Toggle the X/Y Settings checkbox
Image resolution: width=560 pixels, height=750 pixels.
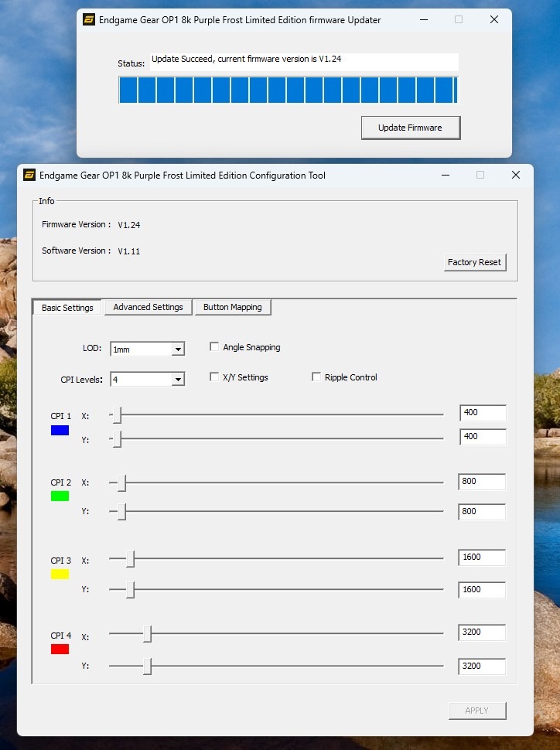(214, 377)
